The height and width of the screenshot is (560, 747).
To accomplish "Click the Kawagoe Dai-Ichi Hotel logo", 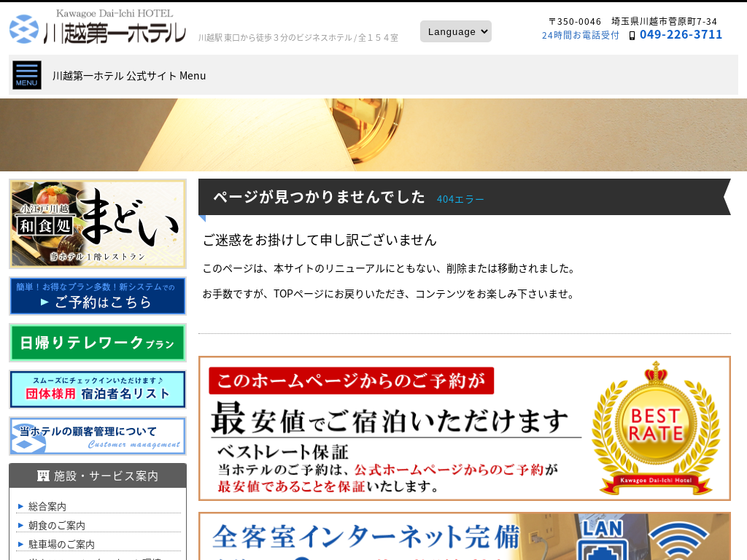I will click(98, 27).
